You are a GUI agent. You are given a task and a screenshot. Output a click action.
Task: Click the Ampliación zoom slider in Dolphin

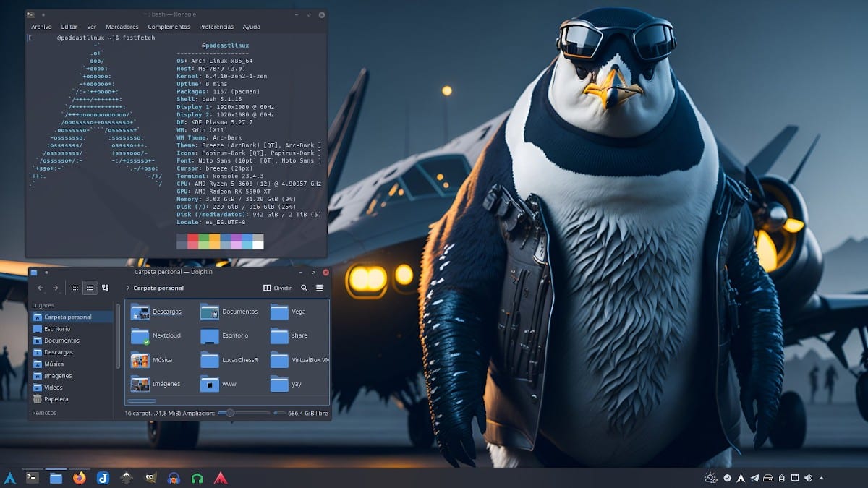[244, 413]
